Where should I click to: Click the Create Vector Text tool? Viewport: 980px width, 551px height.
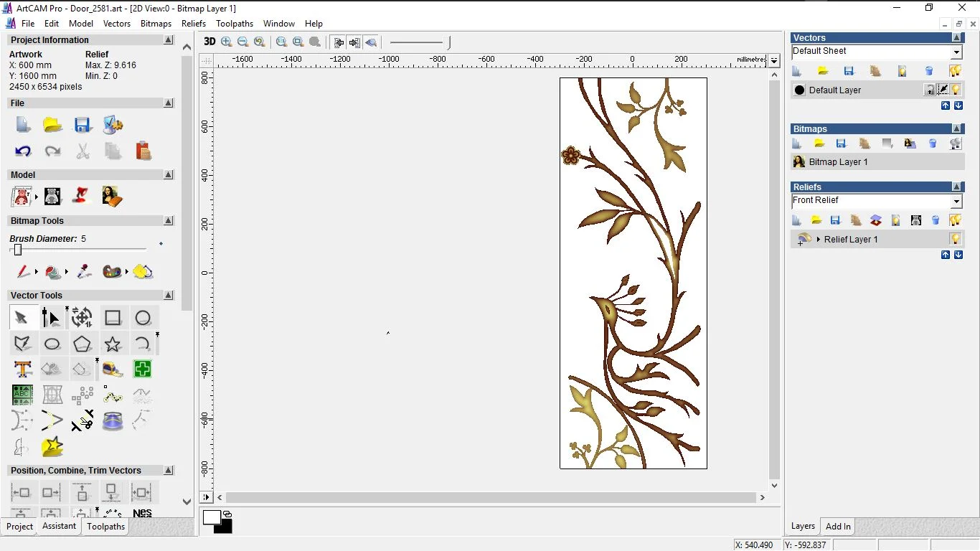(x=22, y=369)
